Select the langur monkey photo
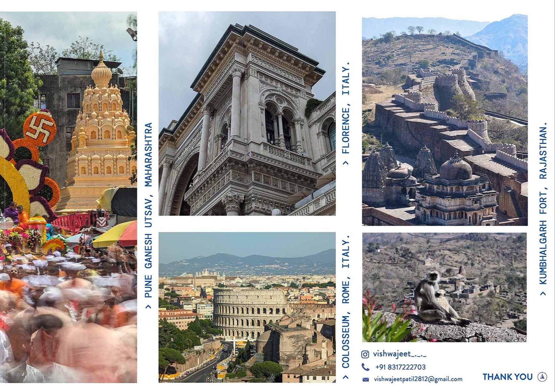This screenshot has width=555, height=392. coord(445,287)
